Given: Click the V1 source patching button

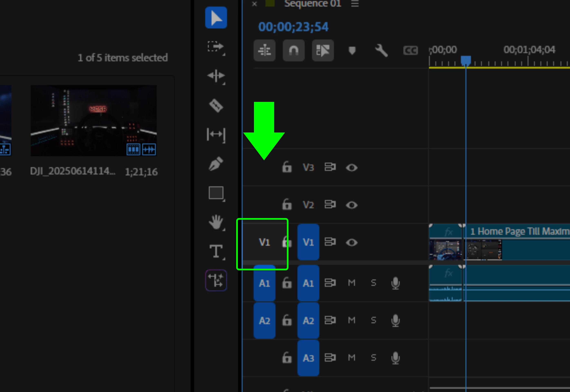Looking at the screenshot, I should 264,242.
